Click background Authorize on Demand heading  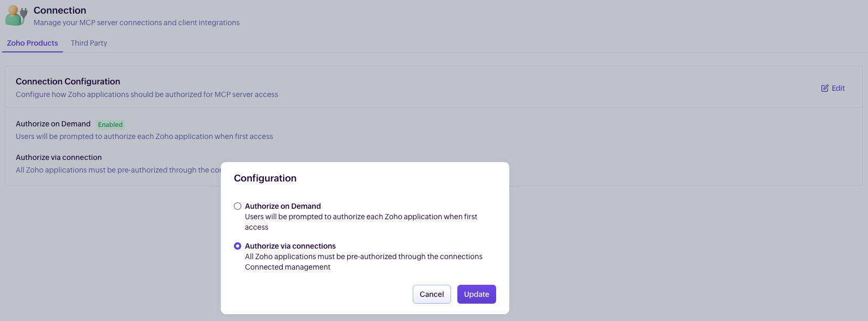(x=53, y=124)
